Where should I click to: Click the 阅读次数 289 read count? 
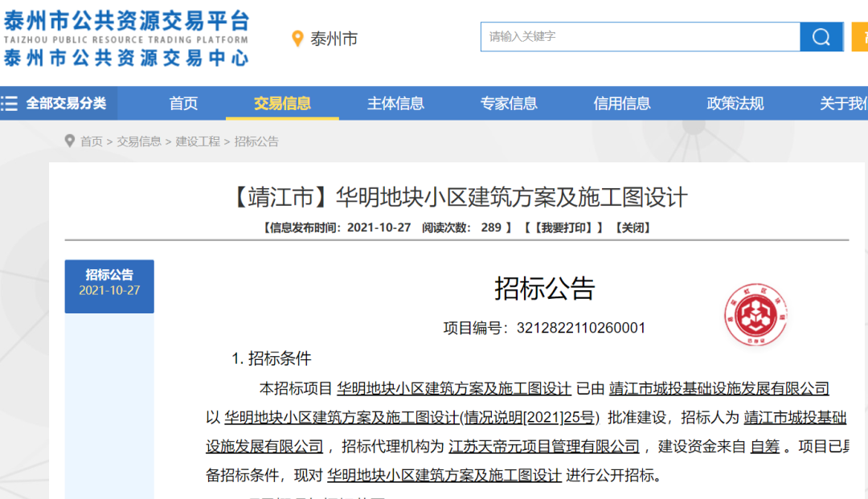[x=461, y=227]
